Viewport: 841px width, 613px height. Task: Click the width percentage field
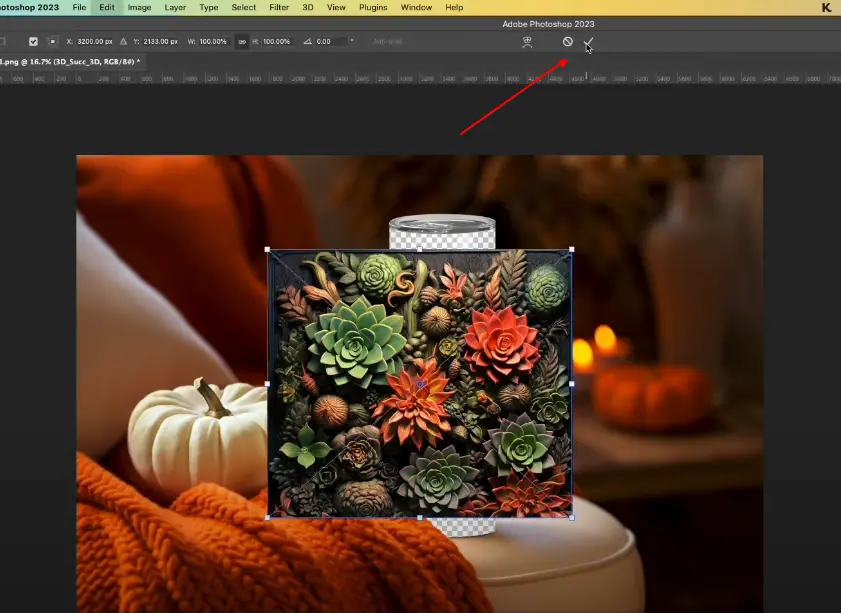(x=213, y=42)
